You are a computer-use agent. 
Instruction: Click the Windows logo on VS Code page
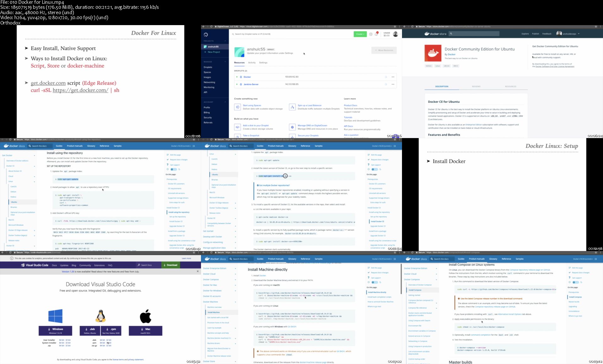(55, 316)
